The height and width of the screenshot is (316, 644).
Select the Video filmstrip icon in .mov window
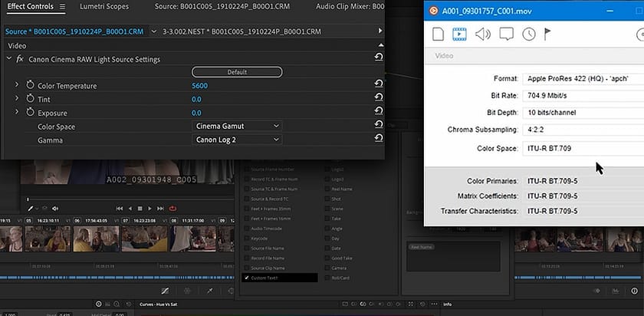tap(459, 34)
